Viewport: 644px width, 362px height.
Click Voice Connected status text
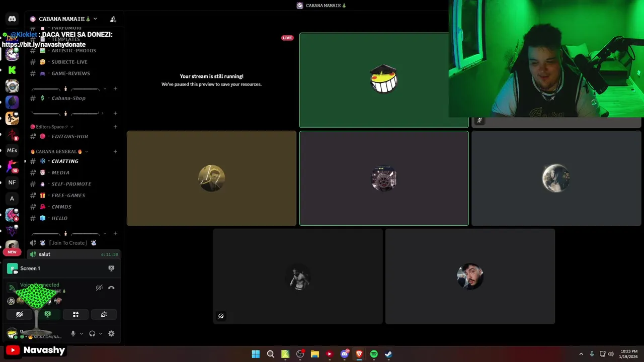[x=39, y=285]
